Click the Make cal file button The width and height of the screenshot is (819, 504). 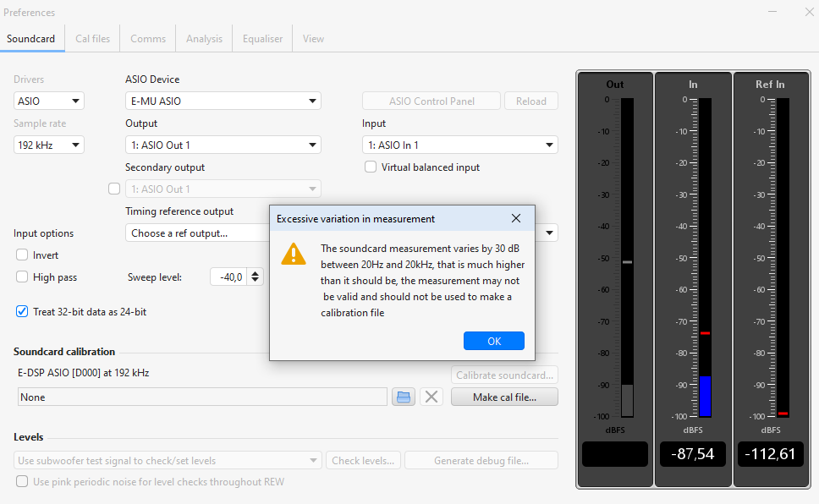(504, 397)
